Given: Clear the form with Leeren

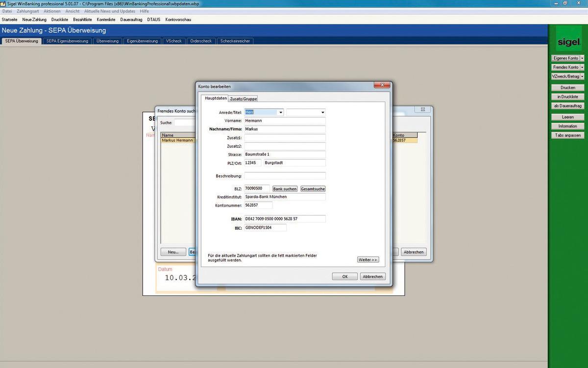Looking at the screenshot, I should (x=567, y=117).
